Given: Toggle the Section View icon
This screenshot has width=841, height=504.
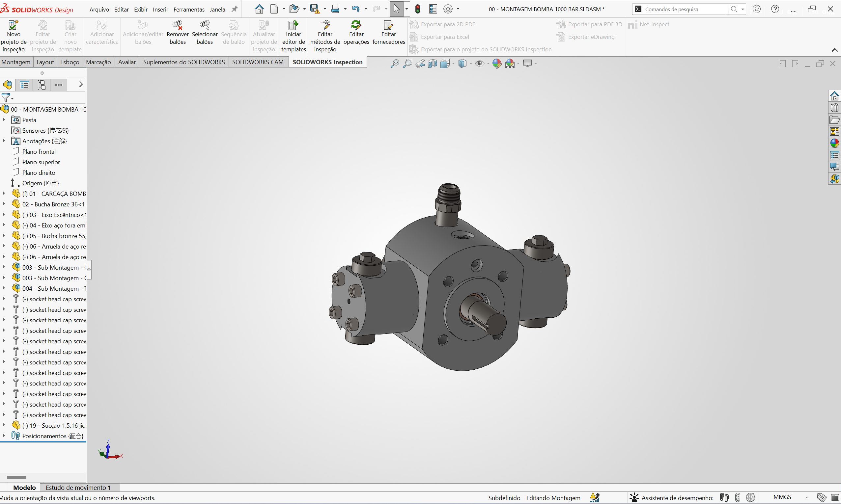Looking at the screenshot, I should [433, 64].
